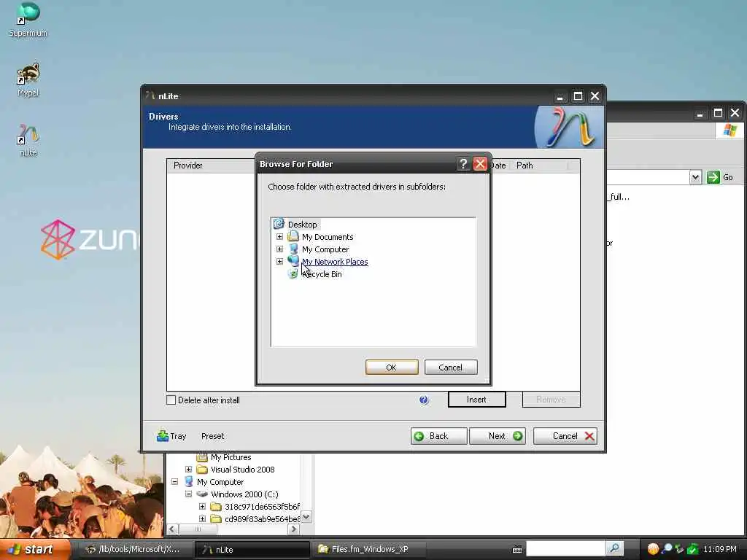Screen dimensions: 747x560
Task: Cancel the nLite wizard
Action: pyautogui.click(x=565, y=436)
